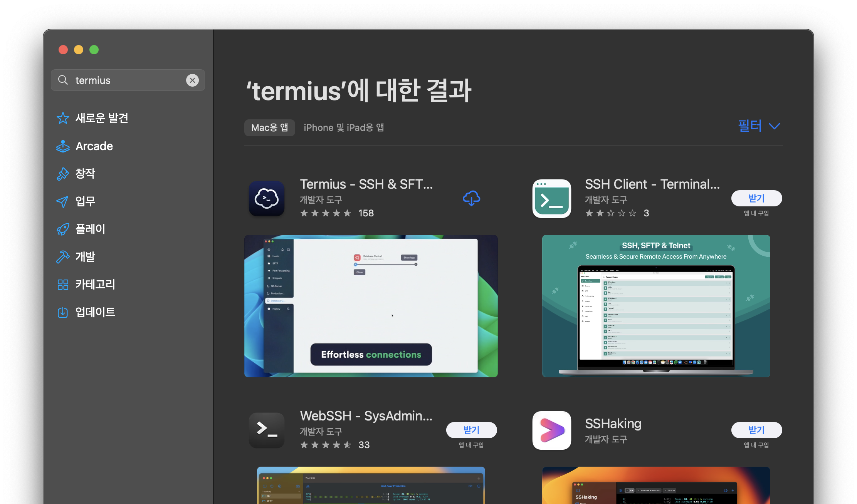857x504 pixels.
Task: Open the Termius app icon
Action: pos(267,199)
